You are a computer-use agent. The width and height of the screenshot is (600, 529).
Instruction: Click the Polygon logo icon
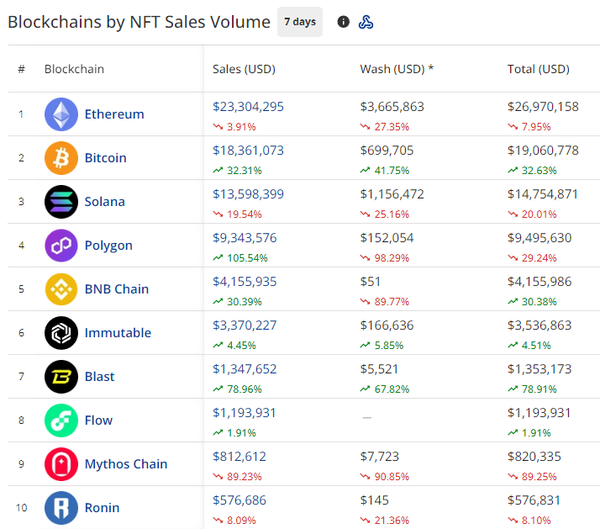(x=61, y=245)
